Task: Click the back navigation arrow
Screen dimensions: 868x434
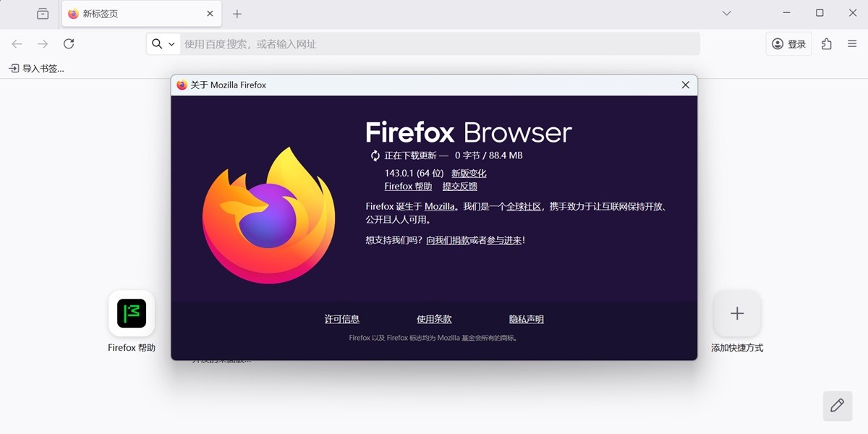Action: [17, 43]
